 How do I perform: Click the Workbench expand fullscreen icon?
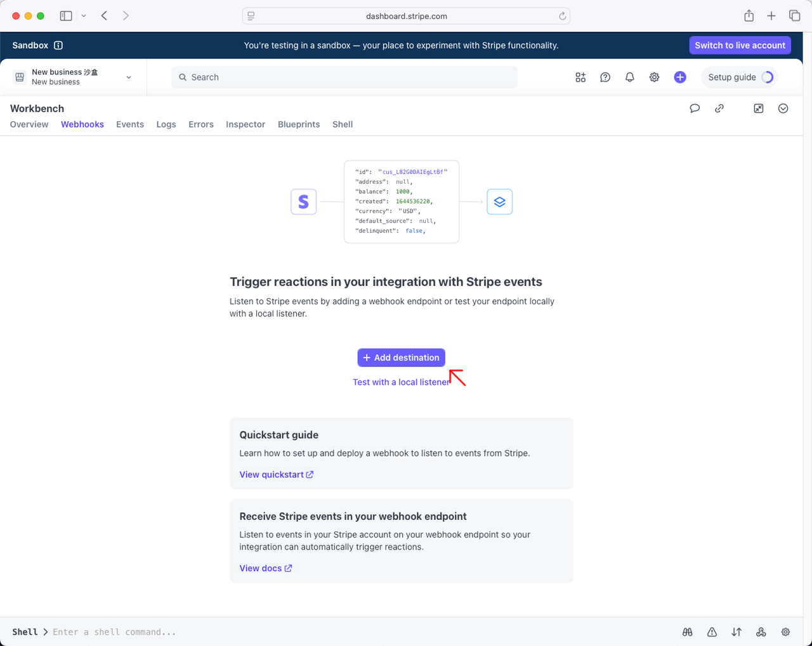(x=759, y=108)
